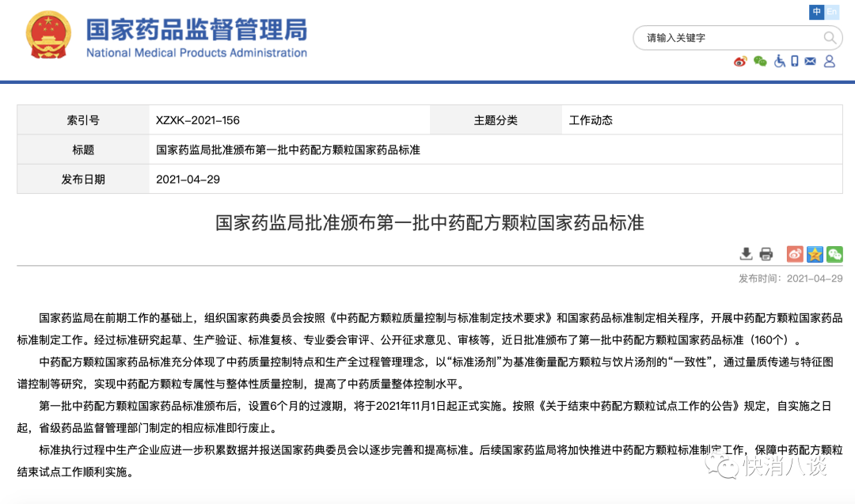Switch language to 中 (Chinese)
Image resolution: width=855 pixels, height=504 pixels.
point(816,12)
